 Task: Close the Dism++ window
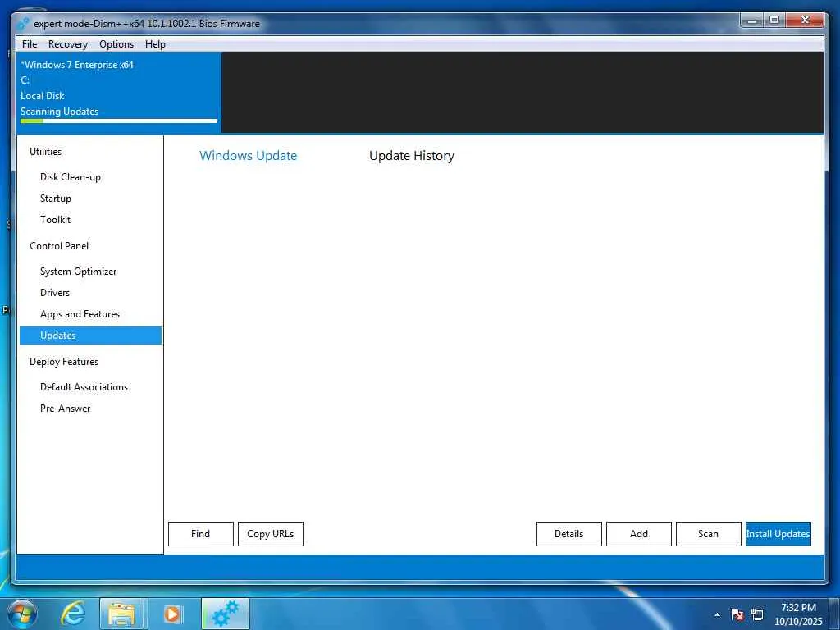click(x=806, y=21)
